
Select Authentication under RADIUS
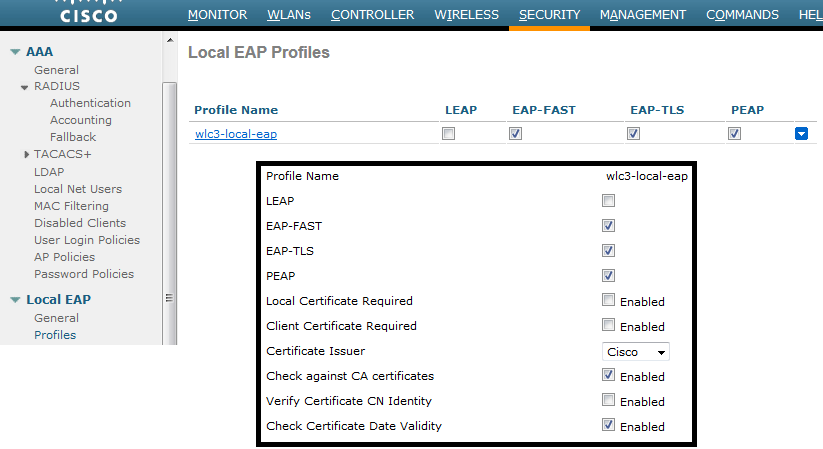coord(90,103)
